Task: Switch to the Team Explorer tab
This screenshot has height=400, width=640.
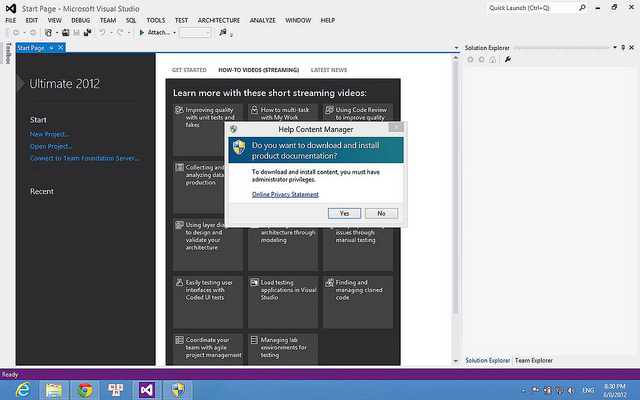Action: click(x=533, y=361)
